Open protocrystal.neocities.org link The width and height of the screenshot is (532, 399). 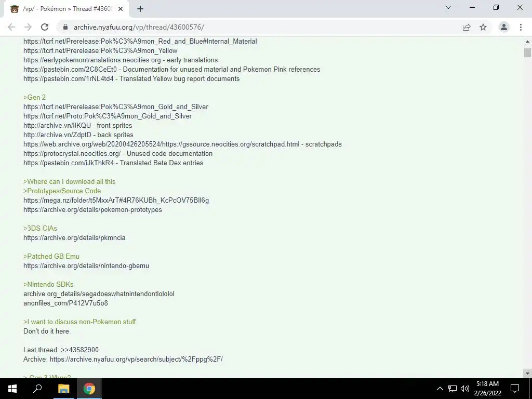click(x=72, y=153)
